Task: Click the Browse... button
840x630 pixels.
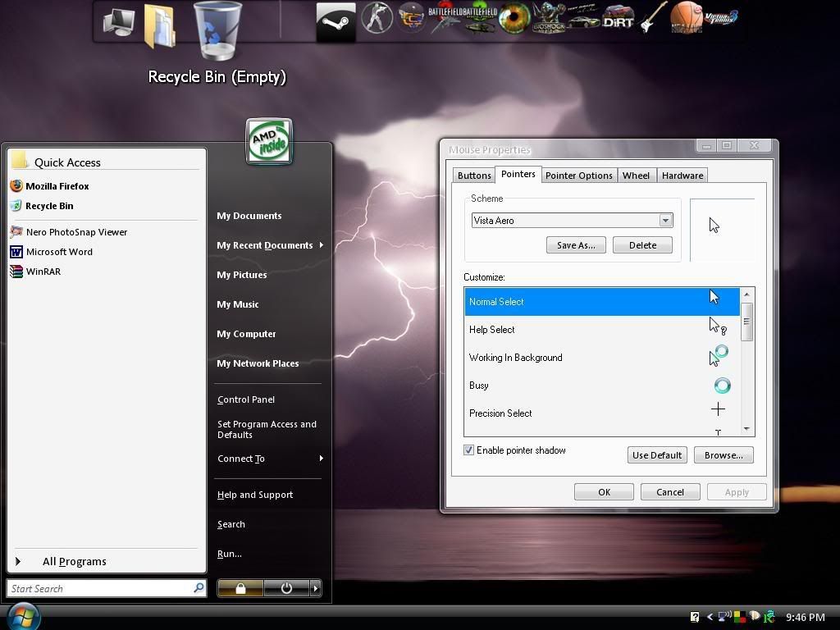Action: (x=723, y=455)
